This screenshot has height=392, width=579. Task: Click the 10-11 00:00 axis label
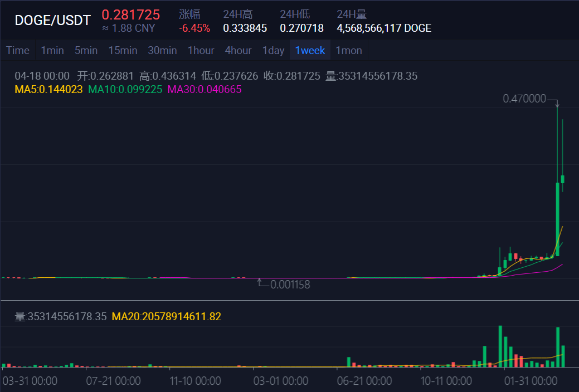click(x=446, y=381)
